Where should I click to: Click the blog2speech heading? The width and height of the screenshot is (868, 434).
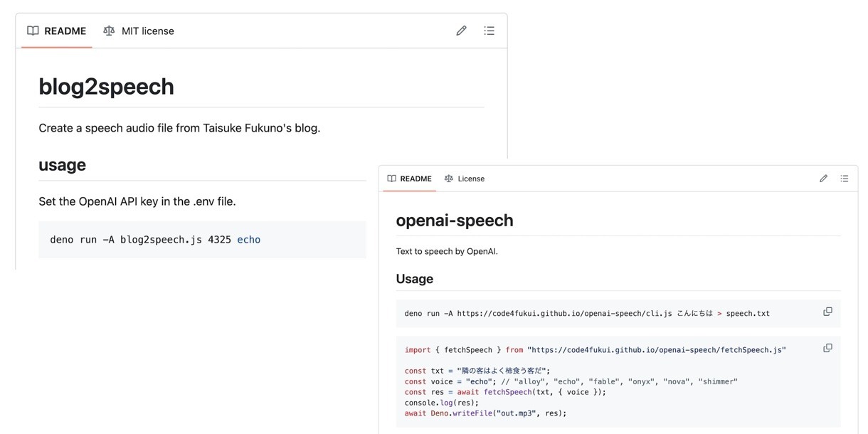coord(106,86)
